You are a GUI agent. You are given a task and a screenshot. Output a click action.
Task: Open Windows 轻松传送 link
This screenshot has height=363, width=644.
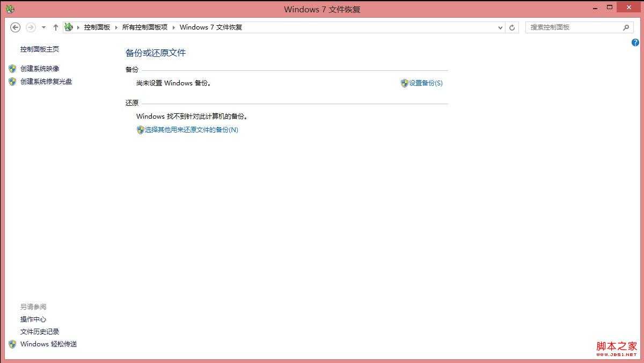(49, 344)
